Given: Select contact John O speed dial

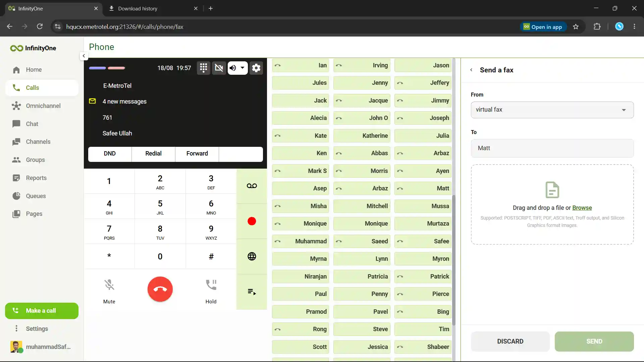Looking at the screenshot, I should tap(362, 118).
